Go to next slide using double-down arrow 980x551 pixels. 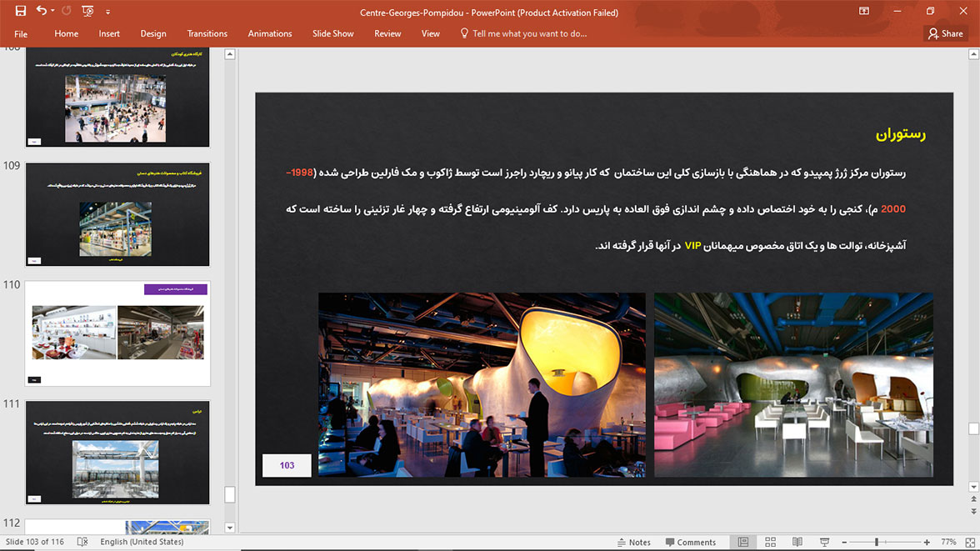pyautogui.click(x=973, y=511)
